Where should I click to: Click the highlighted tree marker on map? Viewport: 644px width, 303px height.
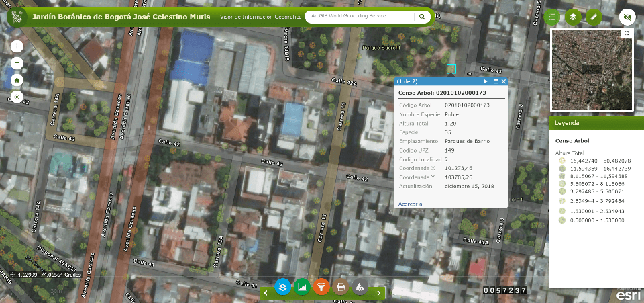click(451, 69)
